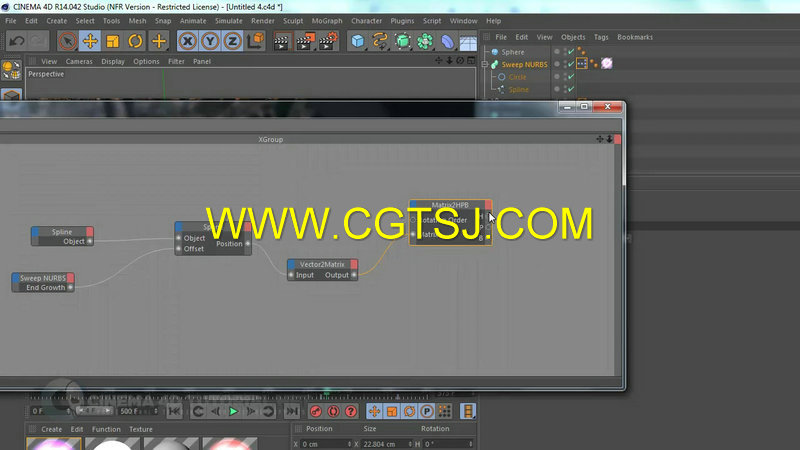800x450 pixels.
Task: Open the Sculpt menu
Action: pyautogui.click(x=293, y=21)
